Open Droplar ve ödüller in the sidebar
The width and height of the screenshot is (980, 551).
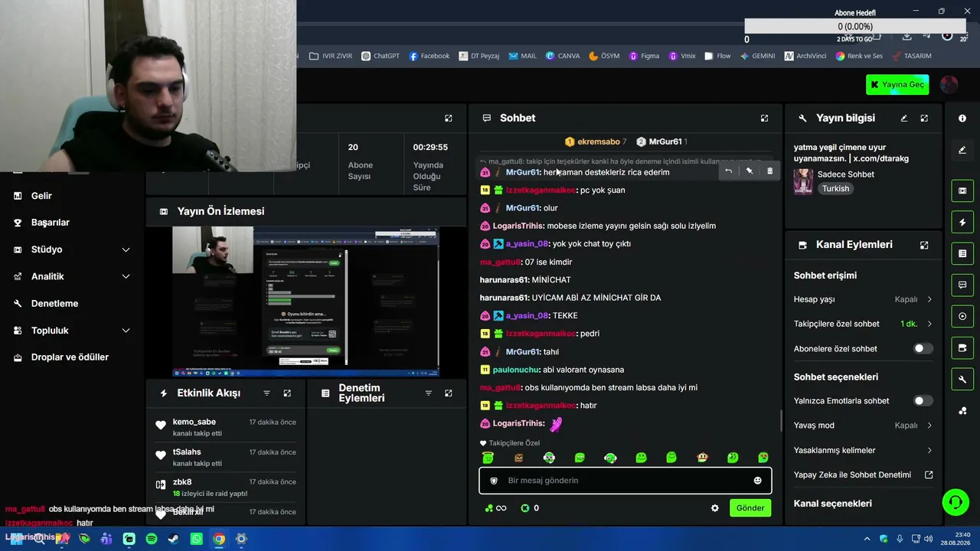coord(70,357)
